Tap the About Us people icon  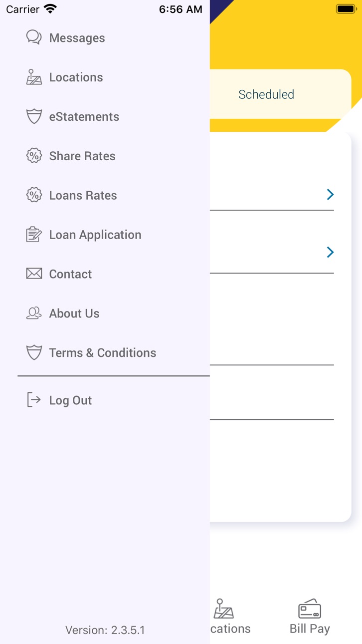pos(33,313)
